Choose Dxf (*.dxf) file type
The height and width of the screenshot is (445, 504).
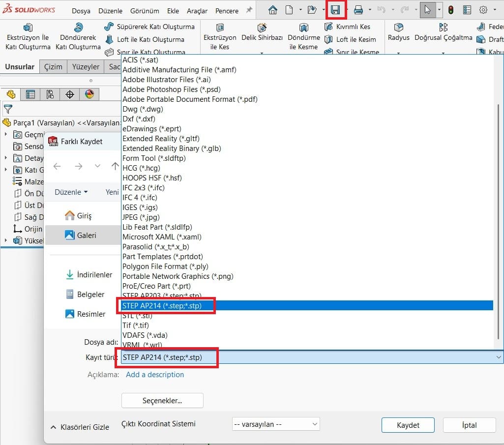[307, 119]
